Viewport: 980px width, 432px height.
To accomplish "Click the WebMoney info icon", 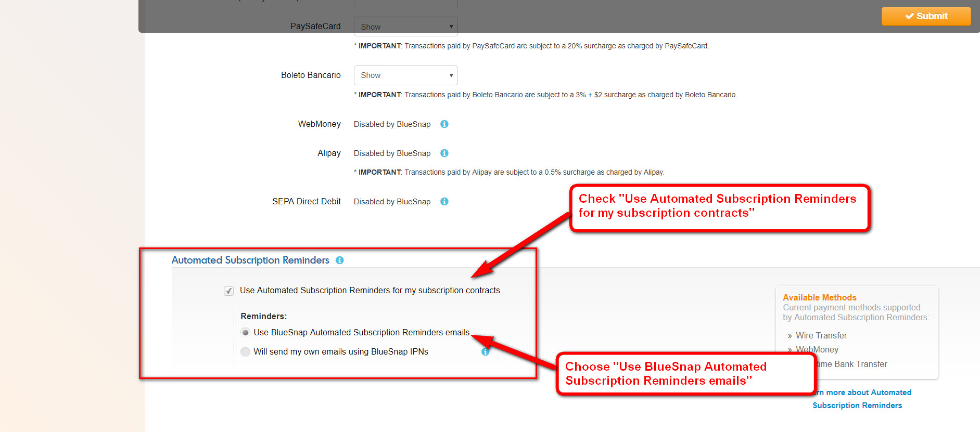I will click(x=444, y=124).
